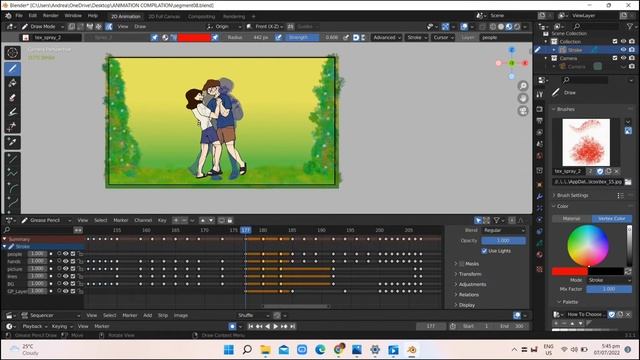Toggle Use Lights checkbox

click(x=484, y=251)
